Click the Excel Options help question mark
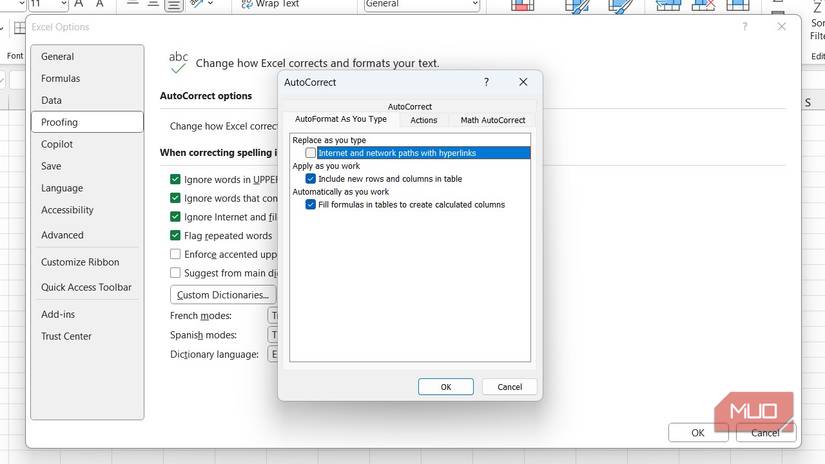This screenshot has width=825, height=464. click(744, 26)
